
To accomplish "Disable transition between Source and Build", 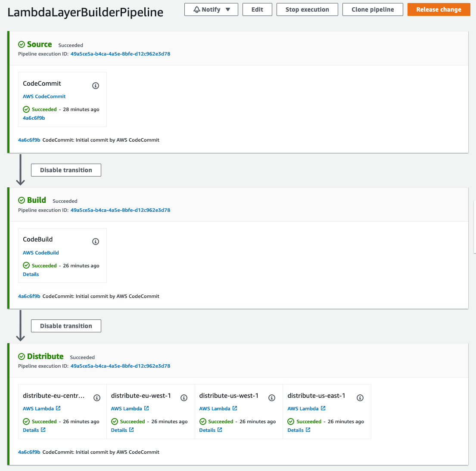I will tap(66, 170).
